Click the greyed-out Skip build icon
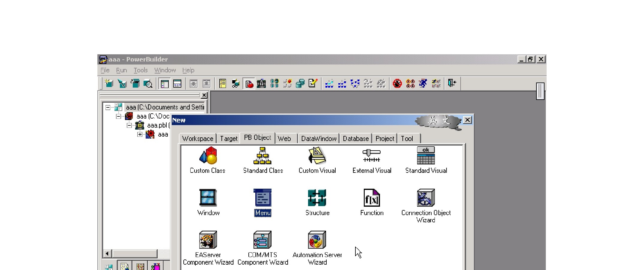Image resolution: width=644 pixels, height=270 pixels. coord(368,83)
